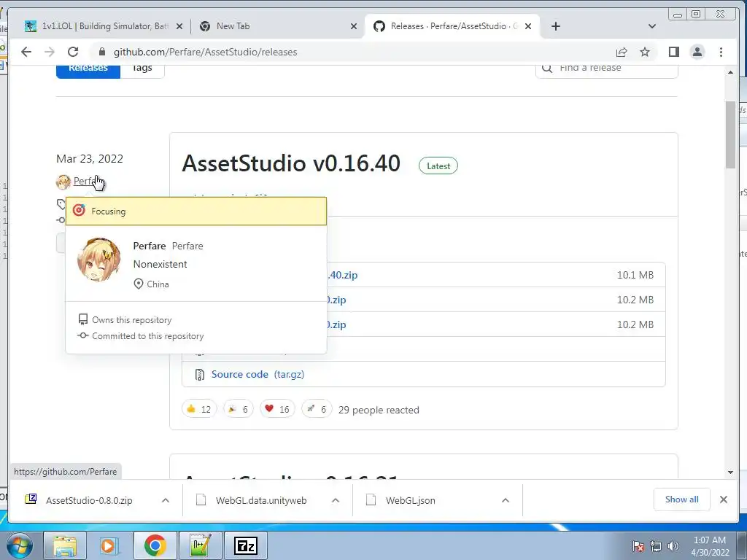Open a new tab with plus button
Screen dimensions: 747x560
[555, 26]
